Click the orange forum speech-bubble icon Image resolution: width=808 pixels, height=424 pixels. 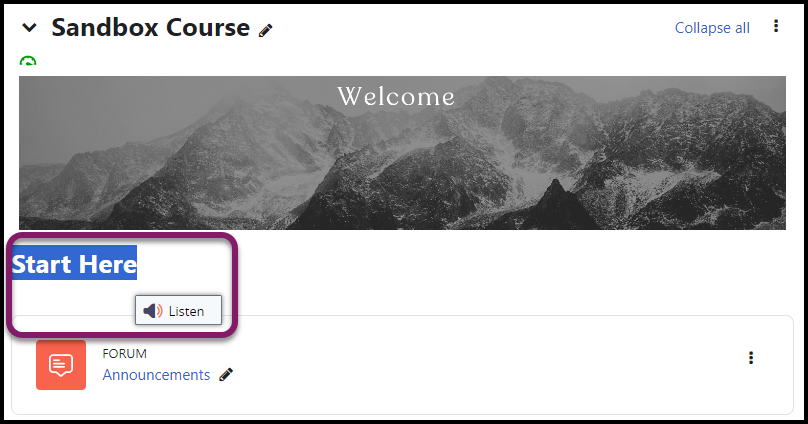[61, 365]
